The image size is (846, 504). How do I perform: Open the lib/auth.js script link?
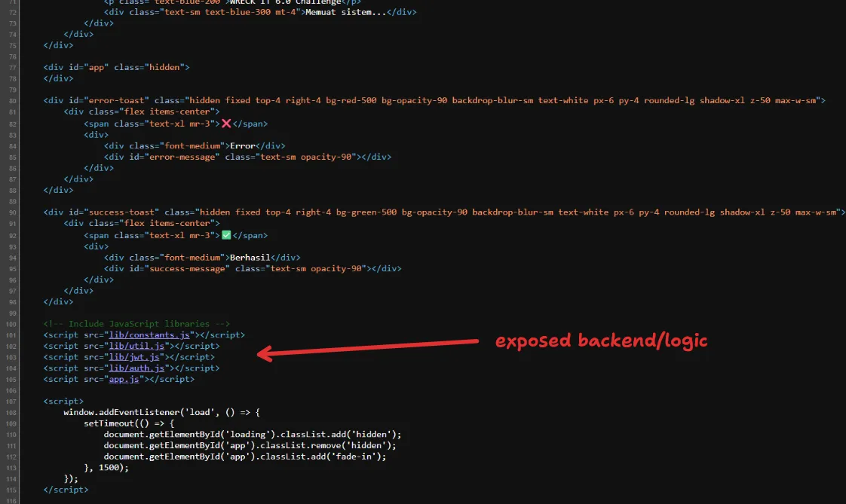(x=136, y=368)
